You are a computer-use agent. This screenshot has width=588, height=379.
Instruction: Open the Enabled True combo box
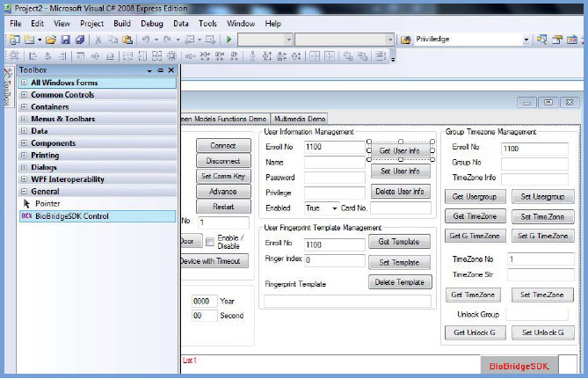click(321, 208)
